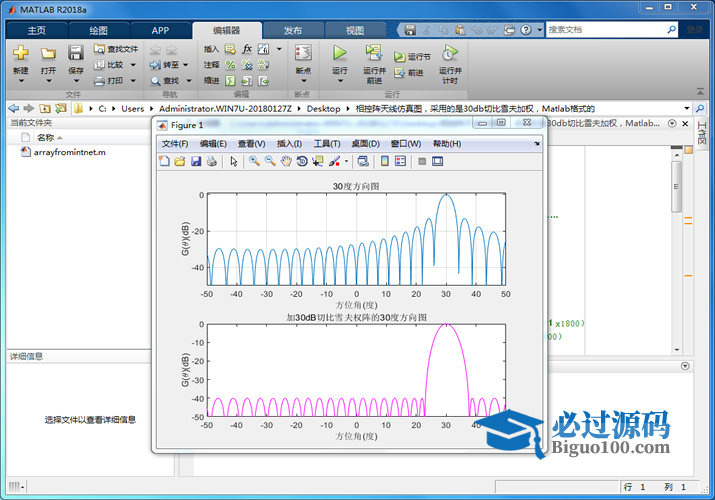Activate the Data Cursor tool in Figure 1
This screenshot has height=500, width=715.
pyautogui.click(x=318, y=161)
